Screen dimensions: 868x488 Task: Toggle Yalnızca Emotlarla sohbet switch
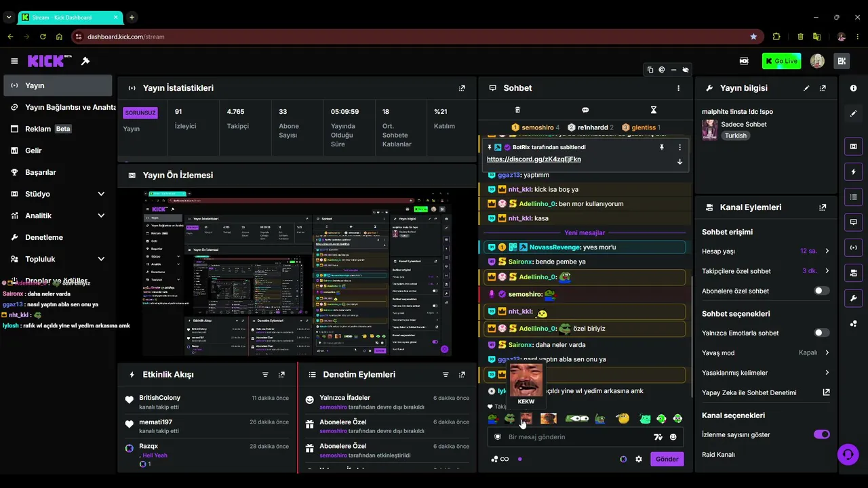(821, 333)
